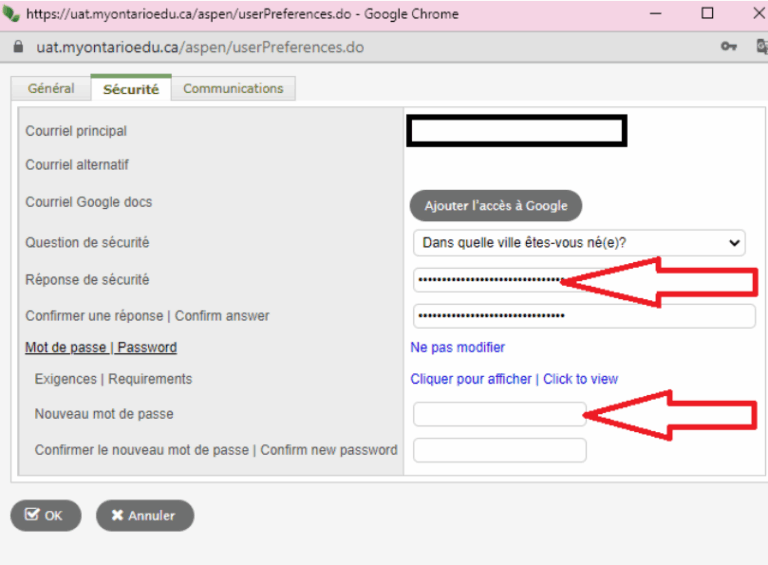768x565 pixels.
Task: Click the Ajouter l'accès à Google button
Action: (496, 206)
